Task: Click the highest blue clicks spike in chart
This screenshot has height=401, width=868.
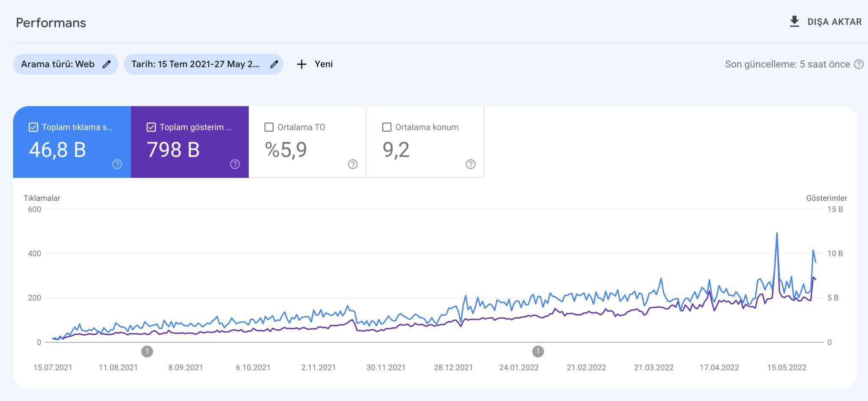Action: (777, 233)
